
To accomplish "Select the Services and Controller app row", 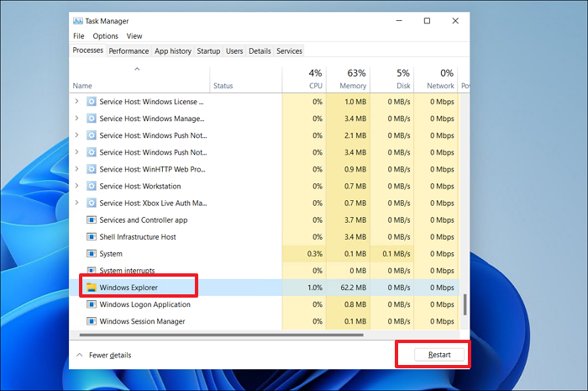I will [265, 220].
